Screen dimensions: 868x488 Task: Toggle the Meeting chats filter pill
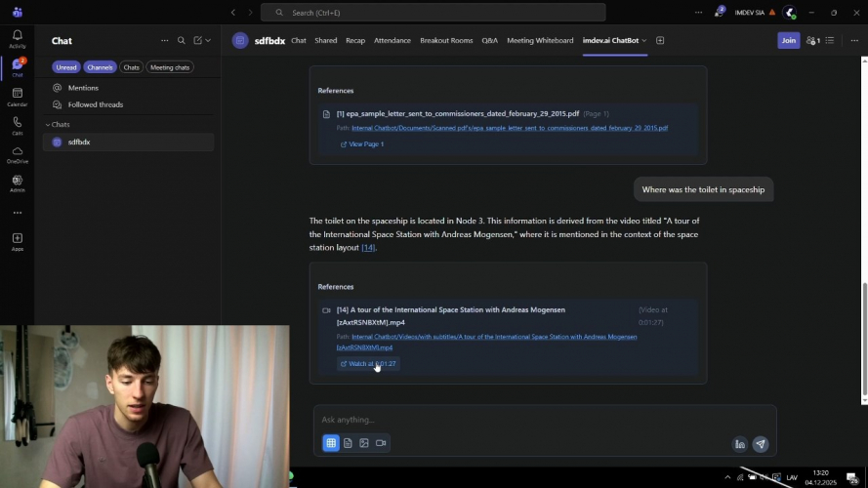pos(170,67)
